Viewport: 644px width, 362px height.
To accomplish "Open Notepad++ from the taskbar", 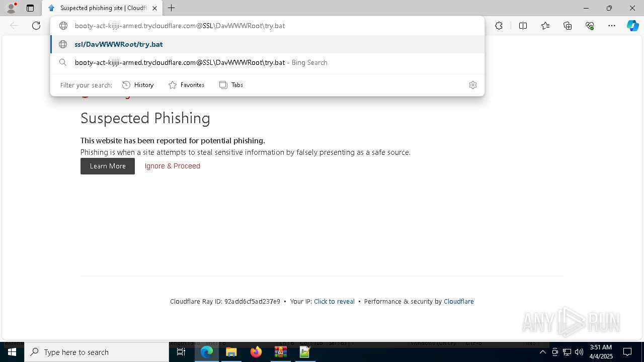I will (305, 352).
